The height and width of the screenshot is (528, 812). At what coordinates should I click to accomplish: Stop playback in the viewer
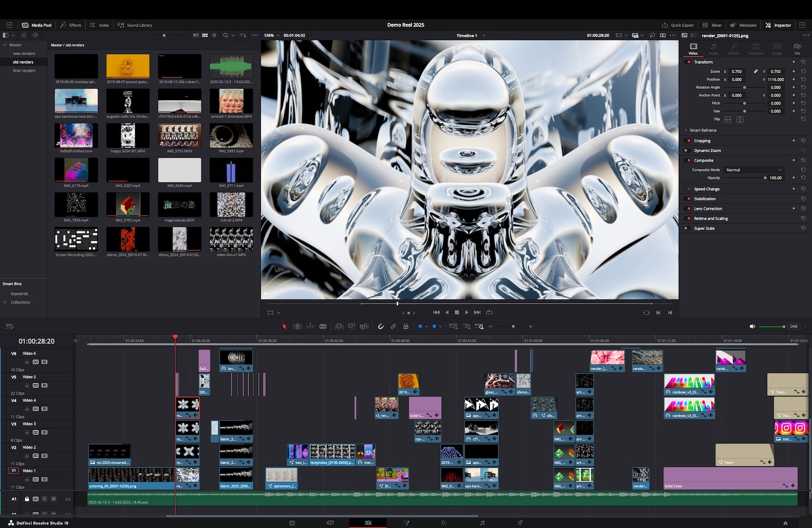point(457,312)
